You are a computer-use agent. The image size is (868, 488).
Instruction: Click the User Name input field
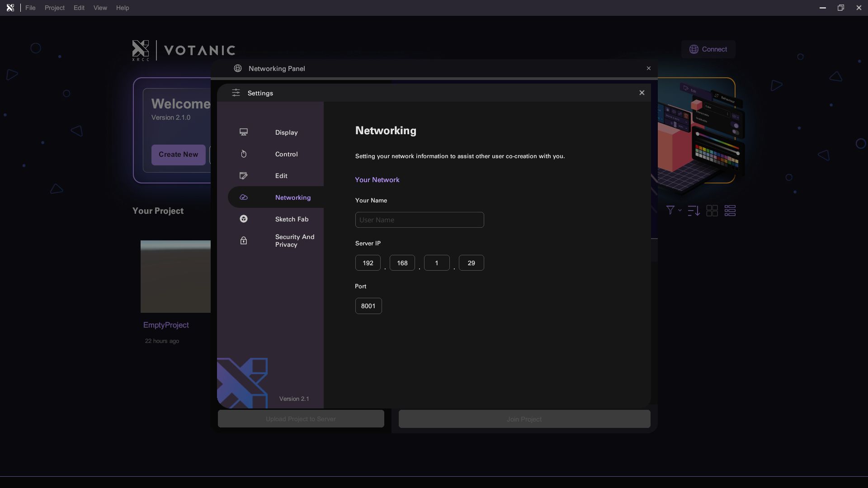tap(419, 220)
